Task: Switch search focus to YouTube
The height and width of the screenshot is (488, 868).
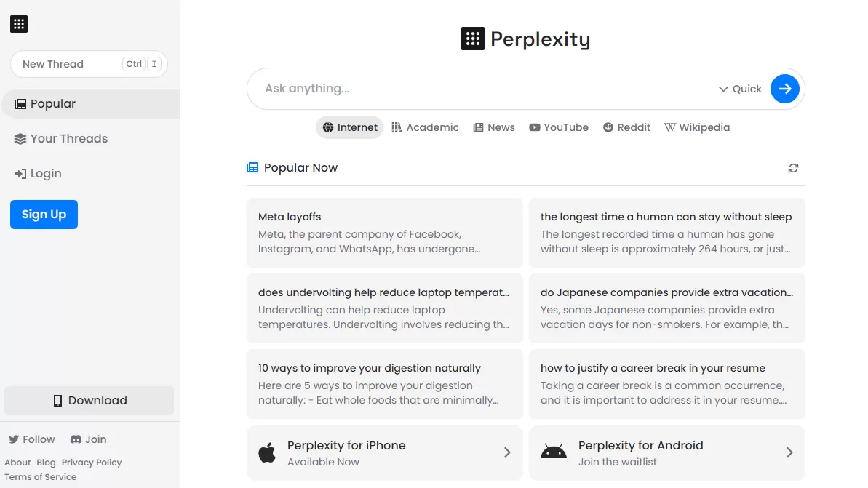Action: pyautogui.click(x=558, y=127)
